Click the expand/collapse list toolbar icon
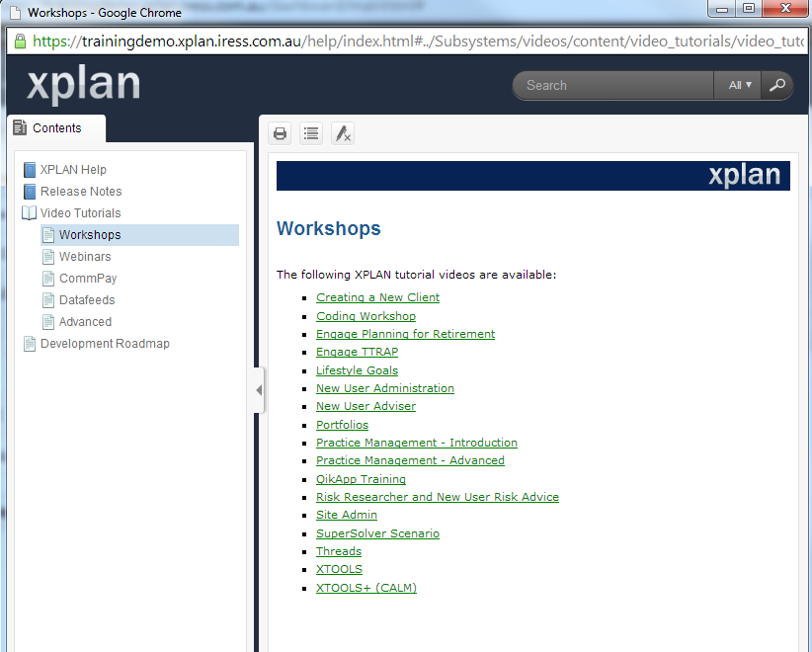812x652 pixels. [x=311, y=133]
